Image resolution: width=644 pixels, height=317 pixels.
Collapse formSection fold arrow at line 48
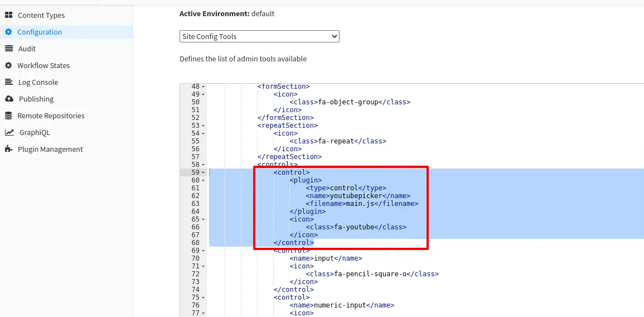[204, 87]
